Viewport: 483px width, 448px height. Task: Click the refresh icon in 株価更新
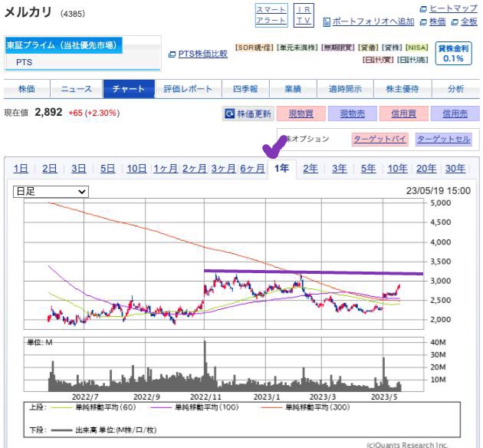[x=229, y=114]
